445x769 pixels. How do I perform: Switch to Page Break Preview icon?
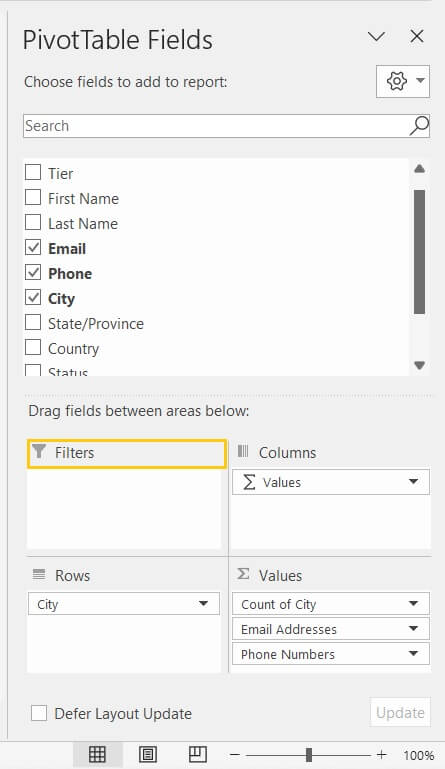click(x=198, y=754)
